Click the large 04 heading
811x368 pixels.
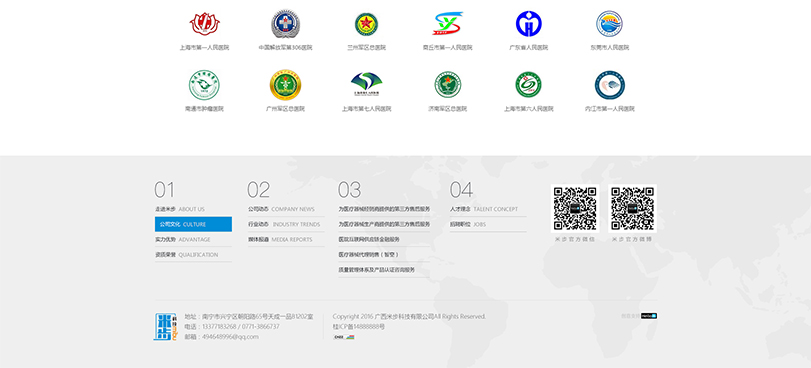pos(461,190)
